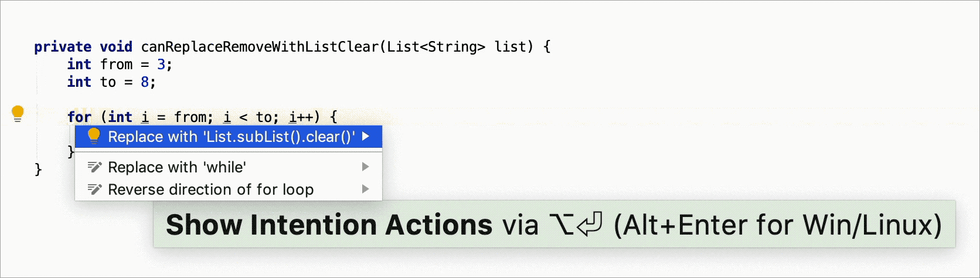
Task: Click the pencil icon next to Reverse direction
Action: coord(94,189)
